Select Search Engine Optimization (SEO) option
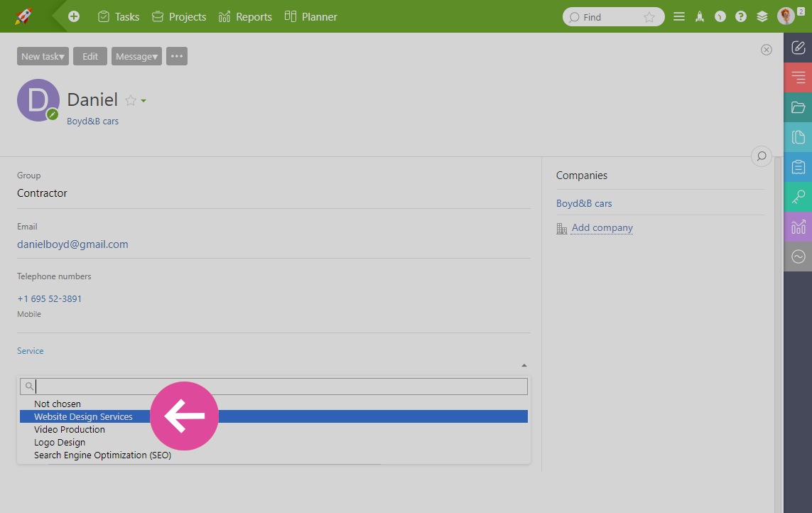Image resolution: width=812 pixels, height=513 pixels. (x=274, y=455)
